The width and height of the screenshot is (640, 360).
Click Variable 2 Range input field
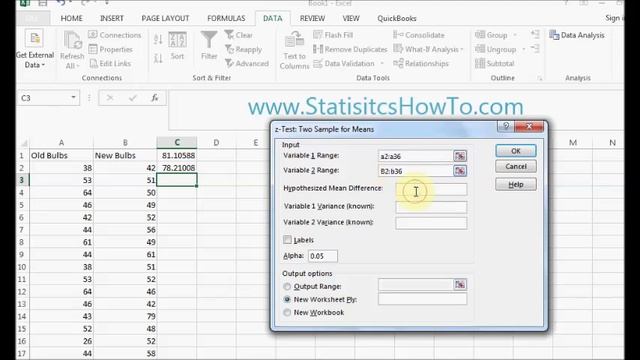[x=416, y=171]
